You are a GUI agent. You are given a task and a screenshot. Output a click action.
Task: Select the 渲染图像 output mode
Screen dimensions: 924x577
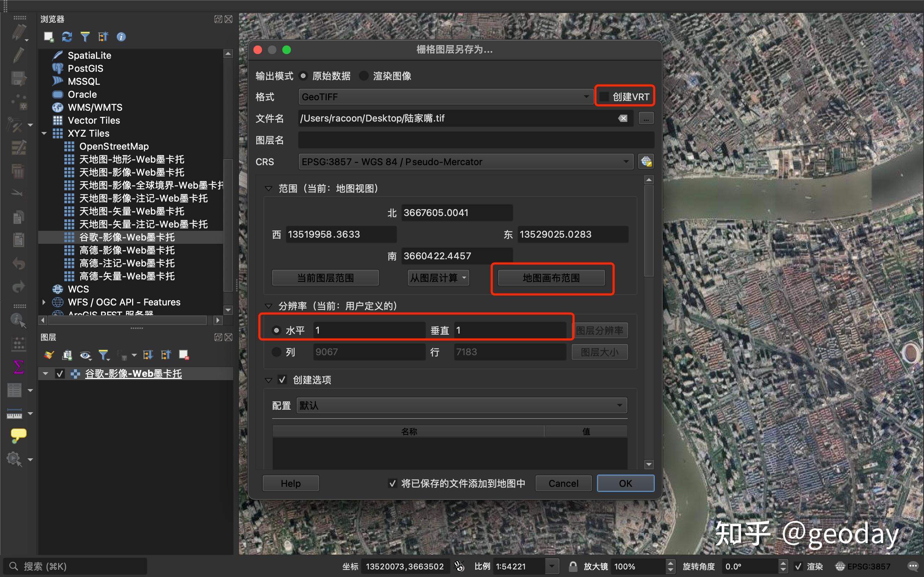[363, 76]
